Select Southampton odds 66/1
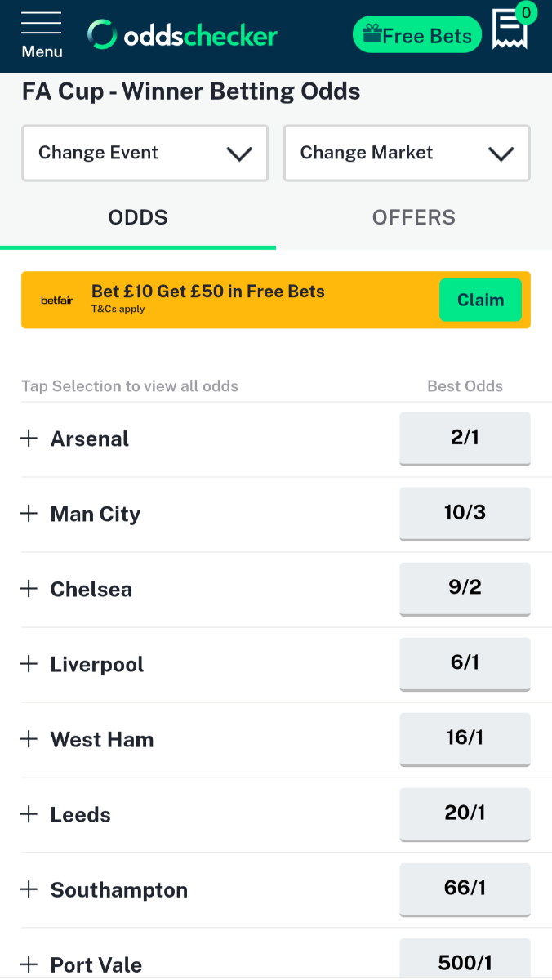 (465, 889)
